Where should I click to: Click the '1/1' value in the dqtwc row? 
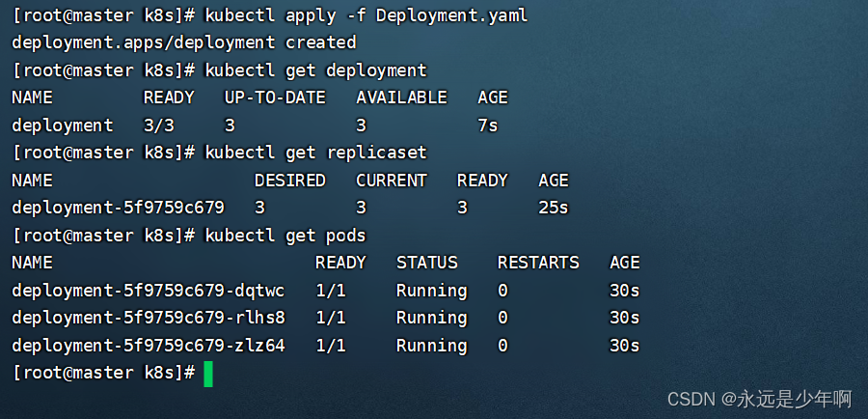[331, 291]
